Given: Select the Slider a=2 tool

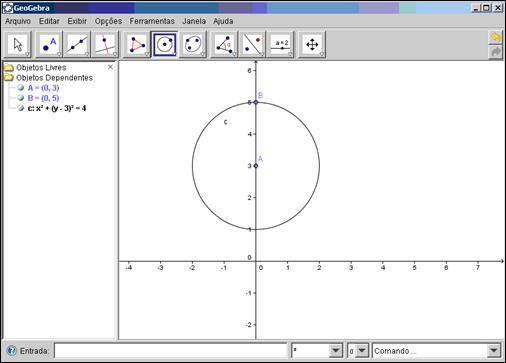Looking at the screenshot, I should click(281, 44).
